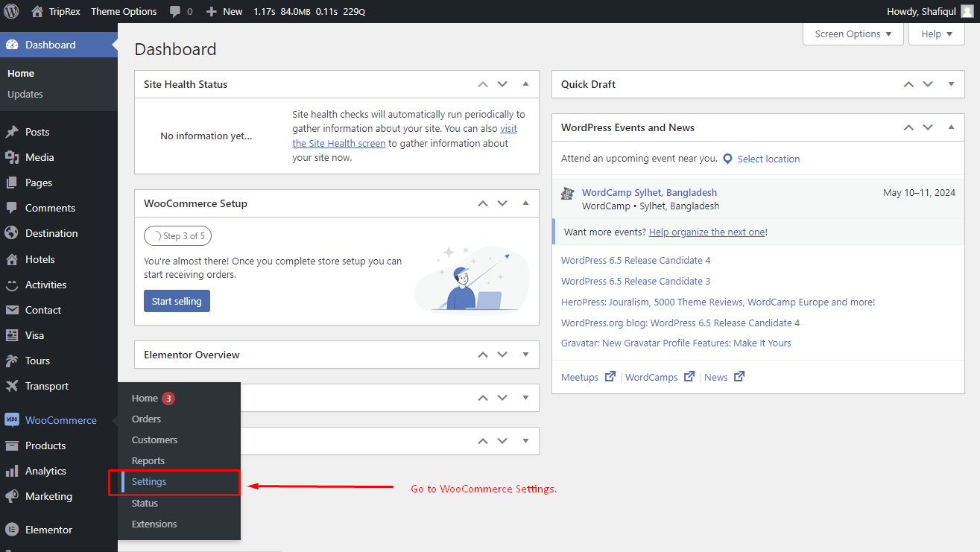Click the Start selling button
Image resolution: width=980 pixels, height=552 pixels.
(177, 301)
